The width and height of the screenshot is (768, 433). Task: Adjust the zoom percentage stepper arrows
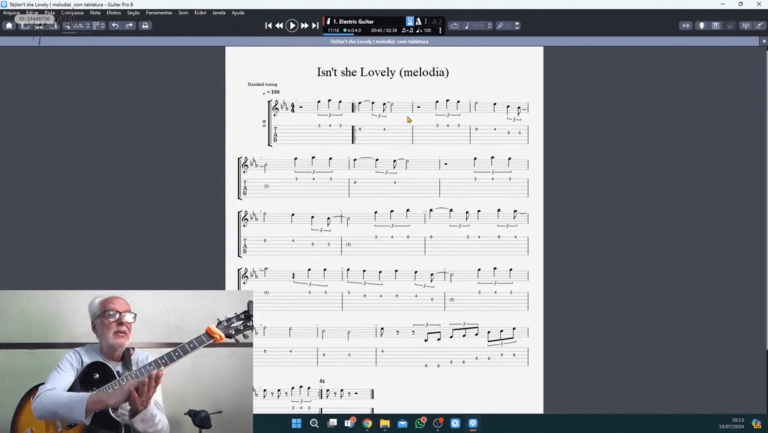point(88,25)
